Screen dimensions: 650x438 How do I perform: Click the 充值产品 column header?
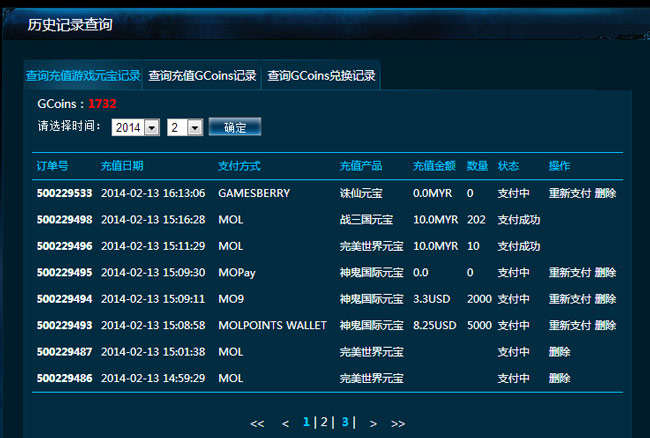click(361, 166)
